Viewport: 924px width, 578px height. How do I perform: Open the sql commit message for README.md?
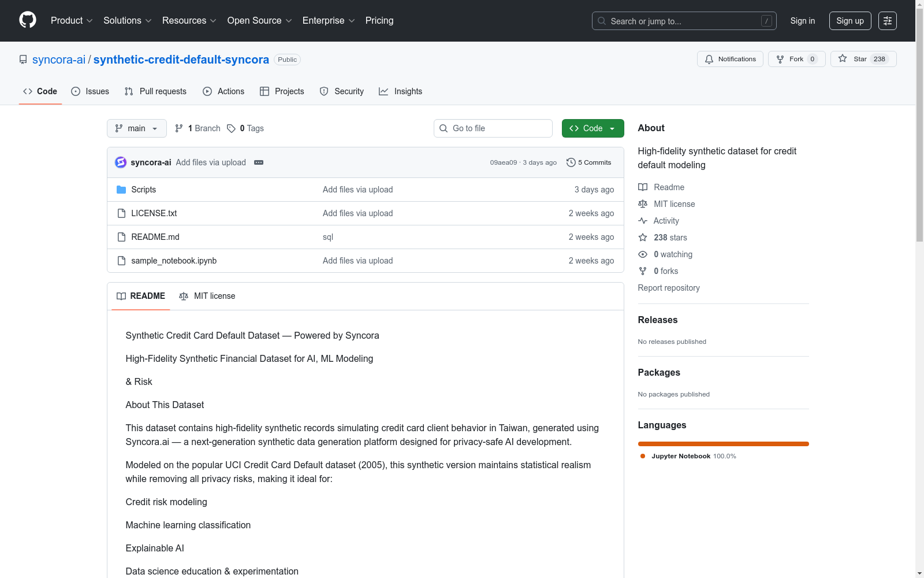point(328,237)
